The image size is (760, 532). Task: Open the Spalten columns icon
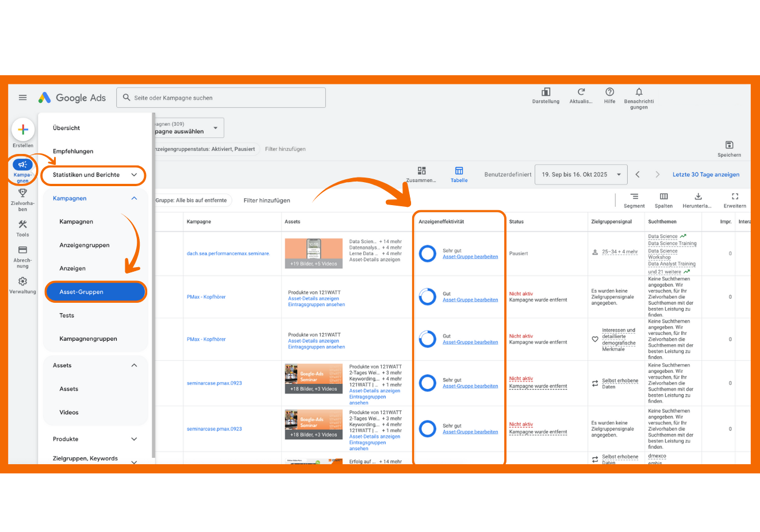click(663, 197)
